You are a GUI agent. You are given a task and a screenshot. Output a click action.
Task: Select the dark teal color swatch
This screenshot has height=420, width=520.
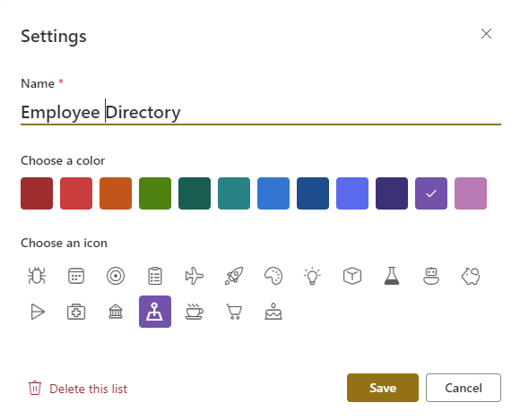click(x=195, y=193)
